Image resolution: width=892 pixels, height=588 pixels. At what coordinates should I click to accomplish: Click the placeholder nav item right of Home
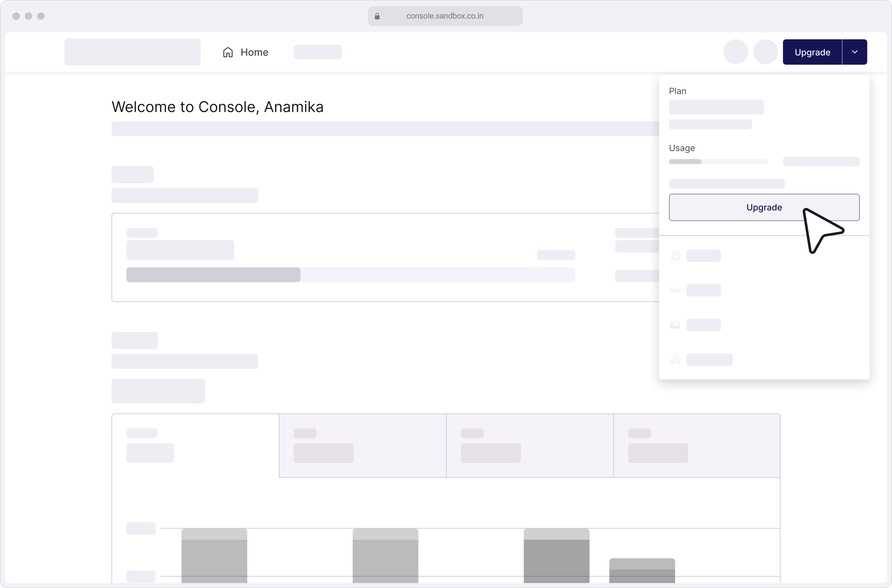click(x=318, y=52)
